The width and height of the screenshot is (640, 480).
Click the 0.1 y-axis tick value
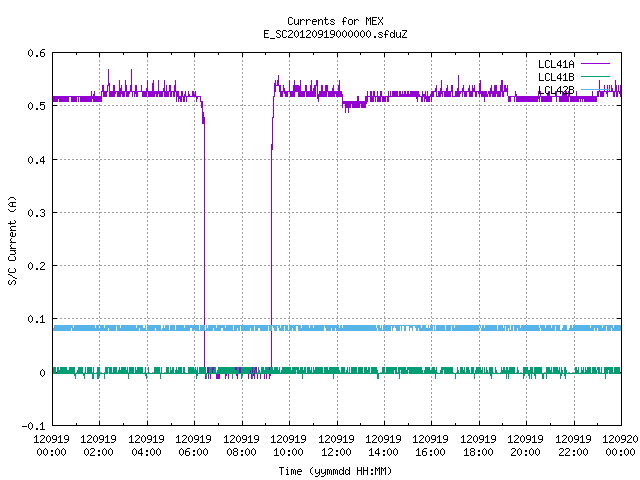[x=36, y=319]
